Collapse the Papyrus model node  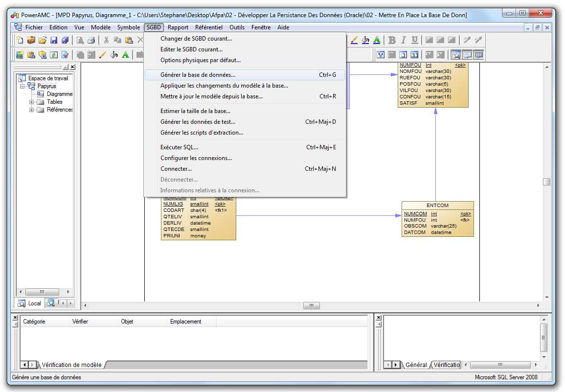coord(23,86)
